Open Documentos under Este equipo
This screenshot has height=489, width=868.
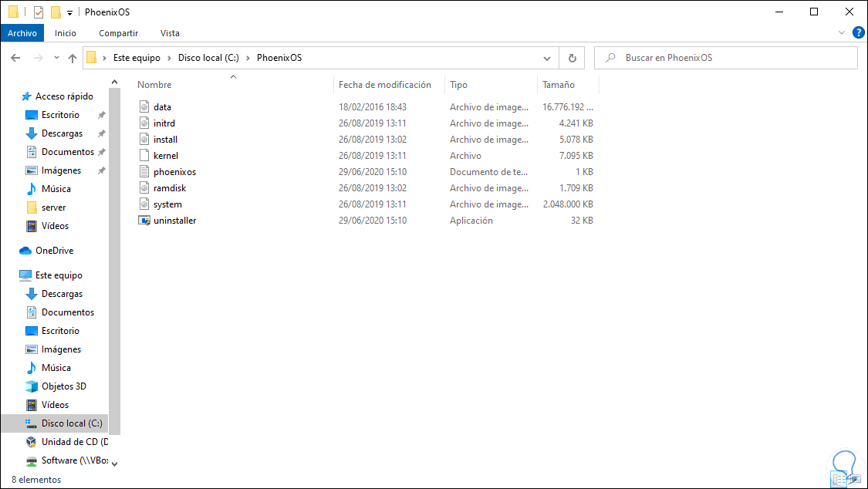[59, 312]
